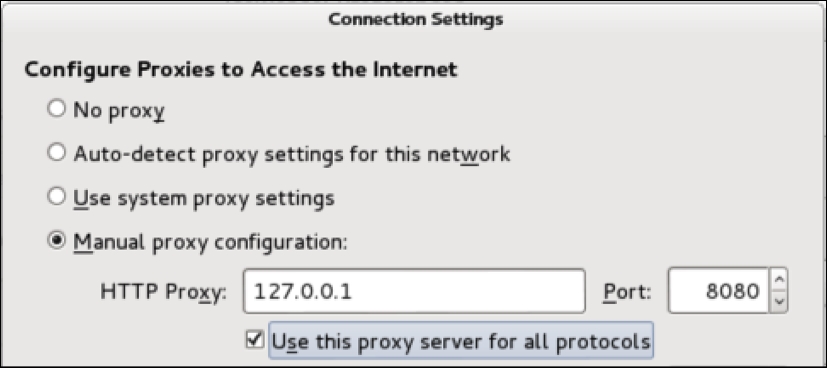827x368 pixels.
Task: Toggle the all protocols proxy checkbox box
Action: tap(254, 340)
